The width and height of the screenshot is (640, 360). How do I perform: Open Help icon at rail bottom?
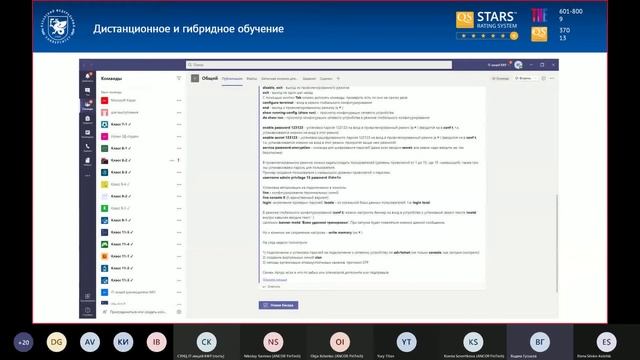87,311
